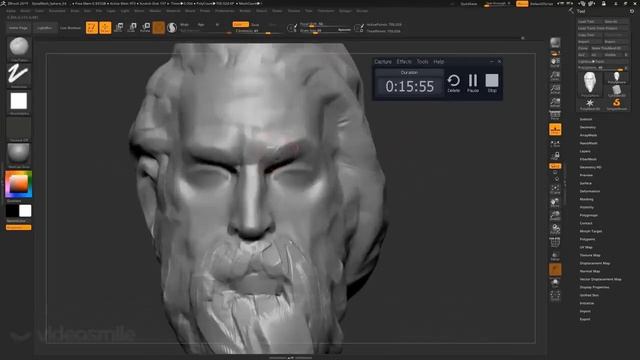Viewport: 640px width, 360px height.
Task: Open the white alpha selector
Action: pyautogui.click(x=19, y=102)
